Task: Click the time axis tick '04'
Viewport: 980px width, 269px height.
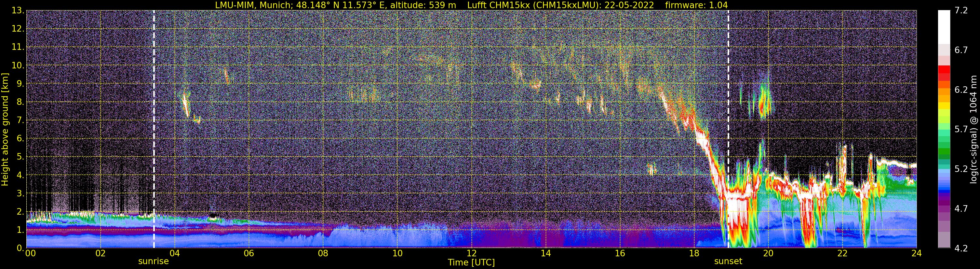Action: (x=175, y=253)
